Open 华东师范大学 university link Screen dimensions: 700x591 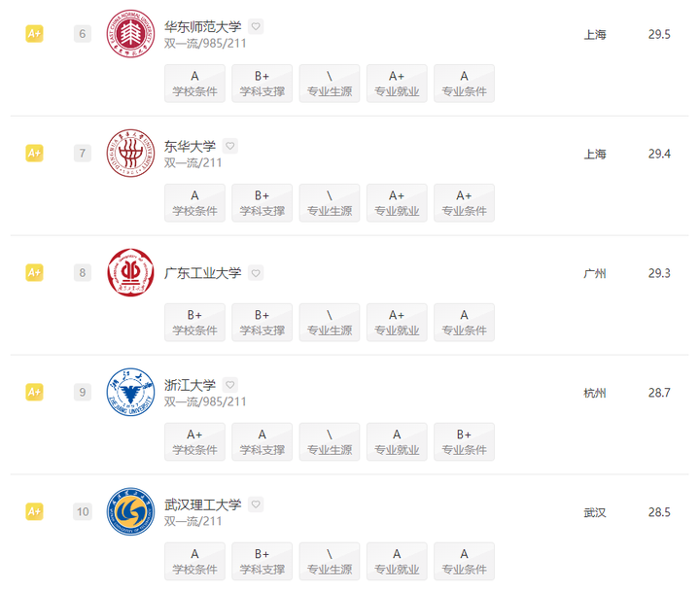pos(203,26)
